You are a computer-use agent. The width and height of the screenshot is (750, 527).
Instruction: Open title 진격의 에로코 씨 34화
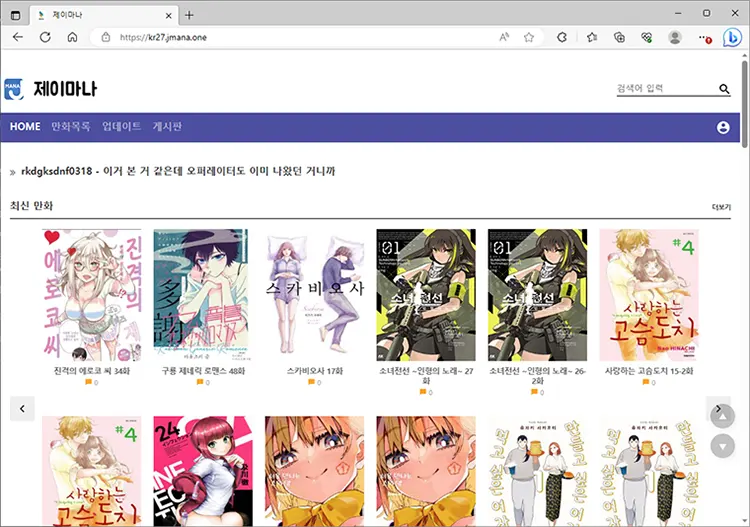click(92, 371)
